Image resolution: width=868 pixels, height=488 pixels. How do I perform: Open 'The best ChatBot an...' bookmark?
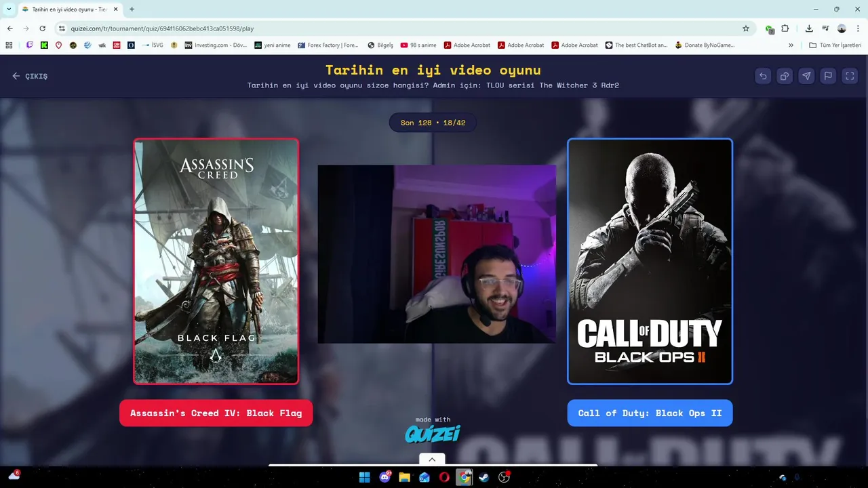pyautogui.click(x=636, y=45)
